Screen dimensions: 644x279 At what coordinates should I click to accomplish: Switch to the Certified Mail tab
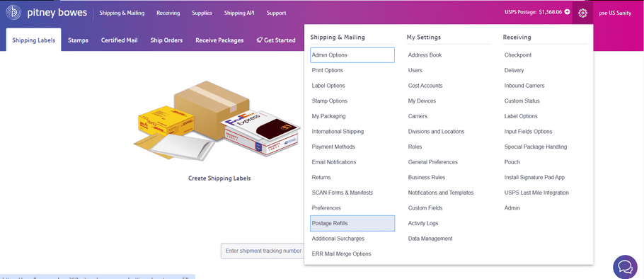tap(119, 40)
